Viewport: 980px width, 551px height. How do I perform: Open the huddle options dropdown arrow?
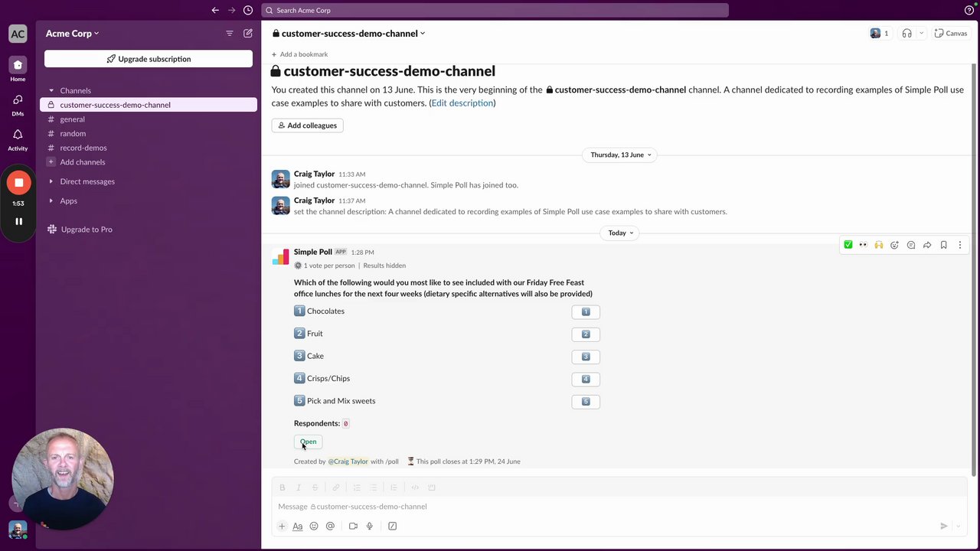point(921,33)
